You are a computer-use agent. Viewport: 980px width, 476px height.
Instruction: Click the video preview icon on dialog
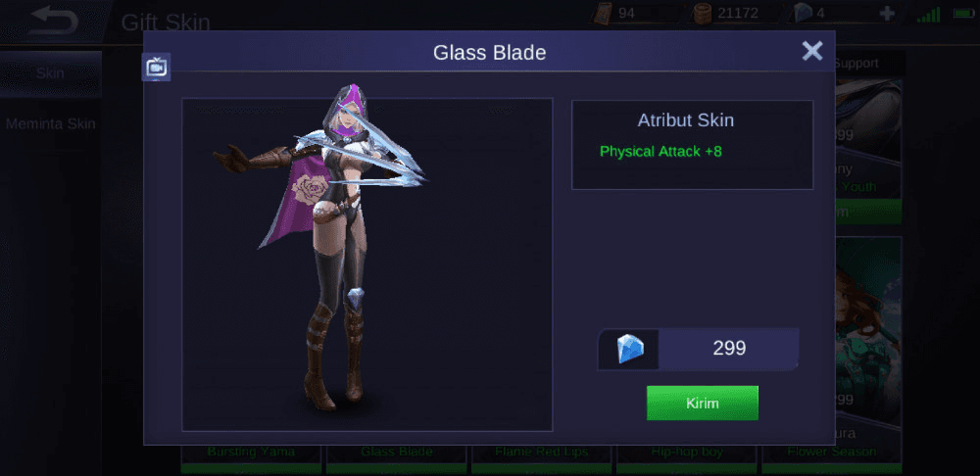156,67
